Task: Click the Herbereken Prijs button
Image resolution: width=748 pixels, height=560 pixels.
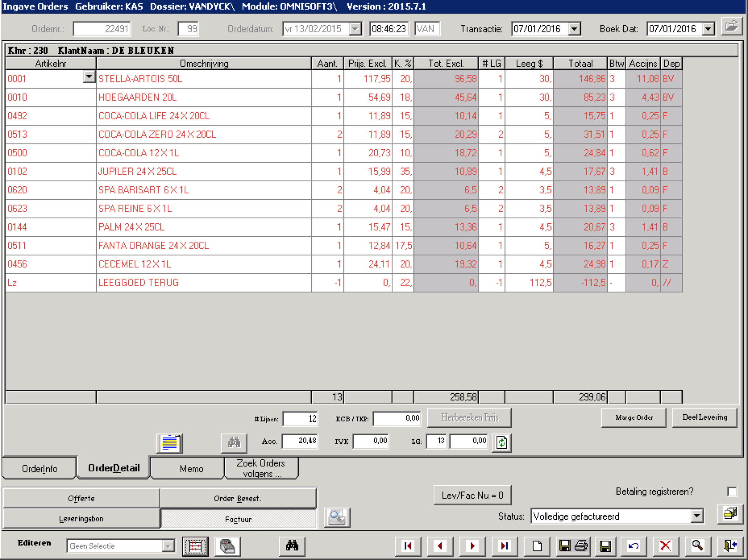Action: [469, 418]
